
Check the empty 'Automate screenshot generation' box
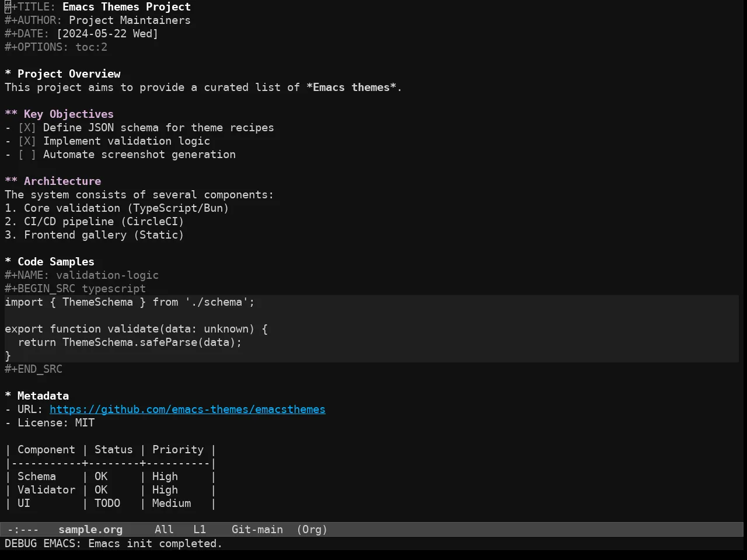point(27,155)
